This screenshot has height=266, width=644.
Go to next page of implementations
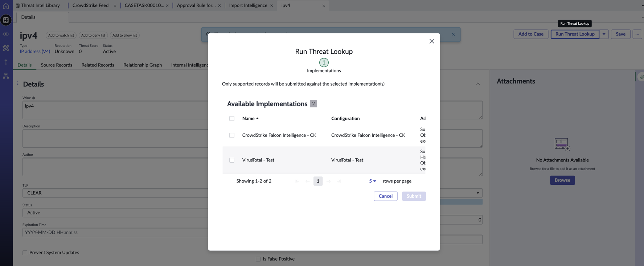[x=328, y=181]
